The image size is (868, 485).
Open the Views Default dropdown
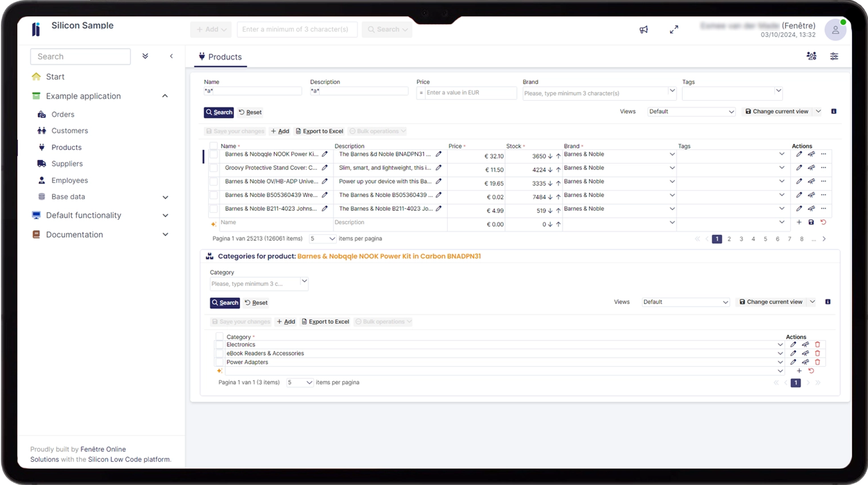click(x=691, y=111)
